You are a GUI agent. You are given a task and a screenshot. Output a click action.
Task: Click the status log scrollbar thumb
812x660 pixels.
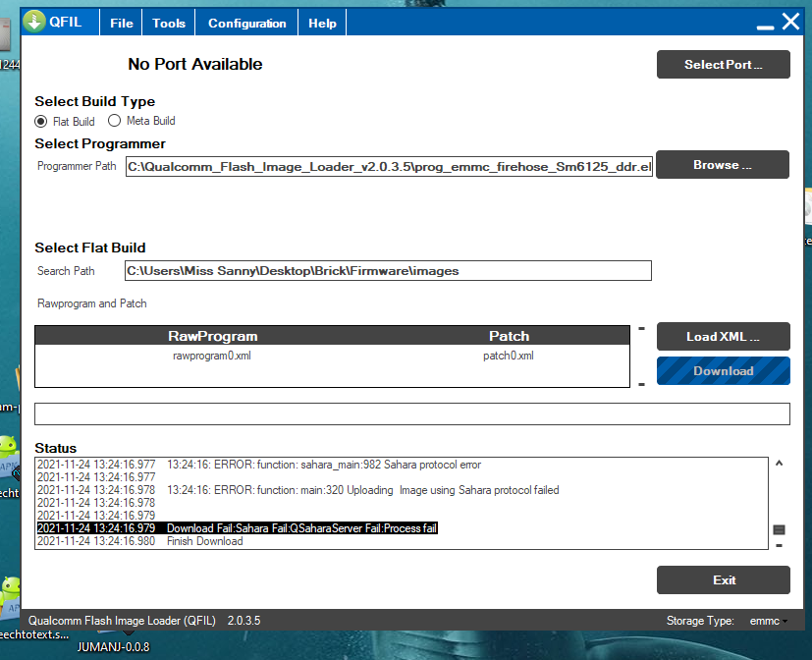(779, 529)
